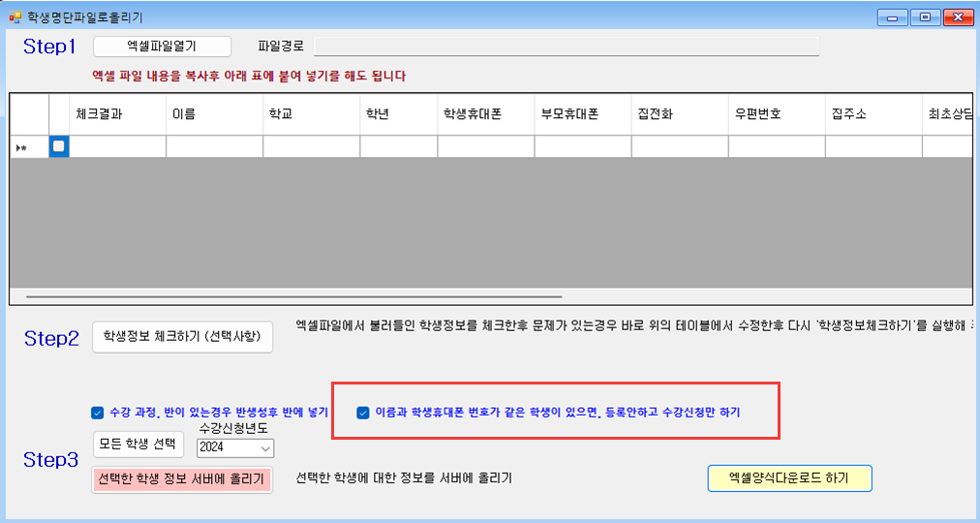The image size is (980, 523).
Task: Click the 학교 column header
Action: click(311, 114)
